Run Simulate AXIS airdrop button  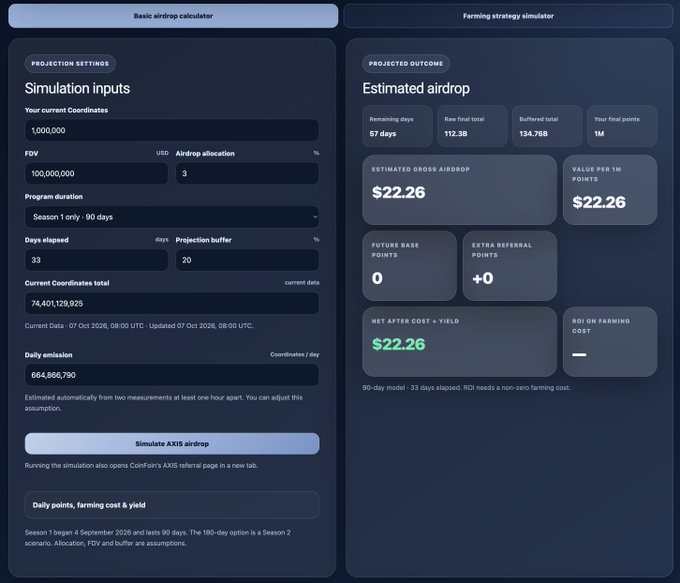[x=172, y=444]
